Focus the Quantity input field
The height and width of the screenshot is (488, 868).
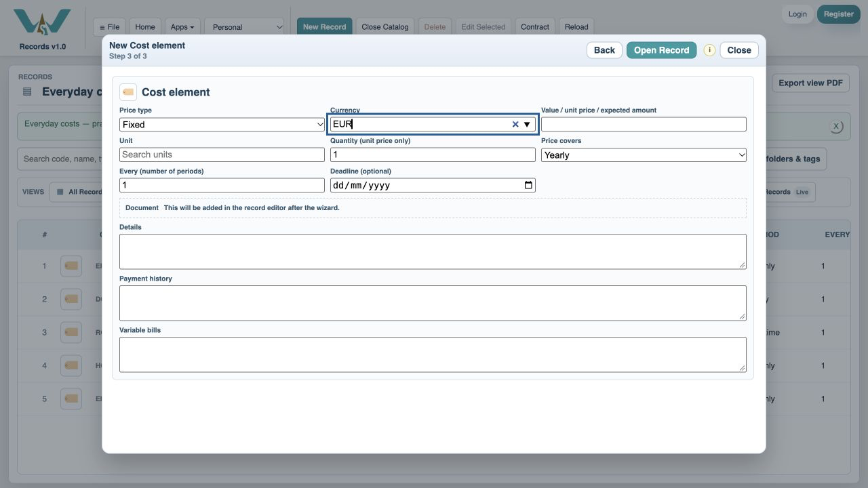[x=433, y=155]
